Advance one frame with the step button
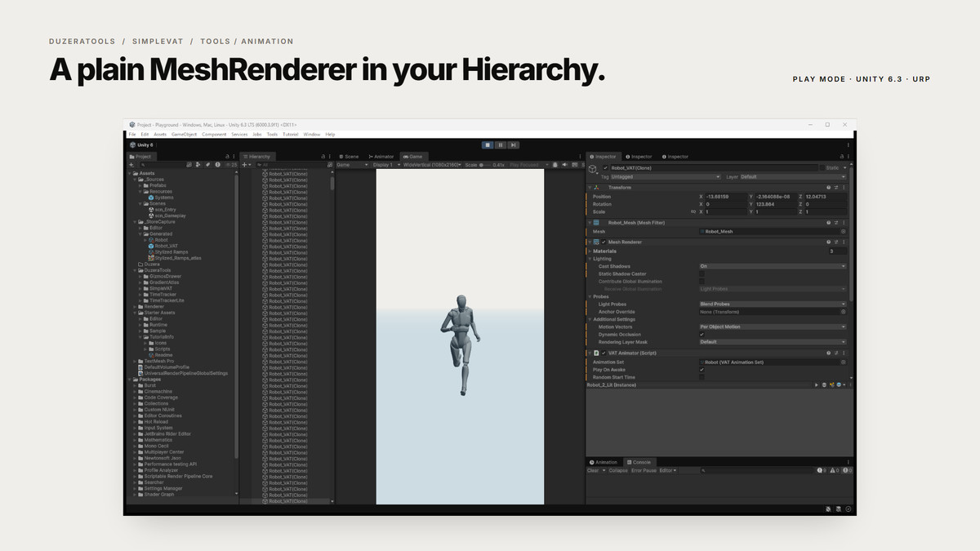 513,144
